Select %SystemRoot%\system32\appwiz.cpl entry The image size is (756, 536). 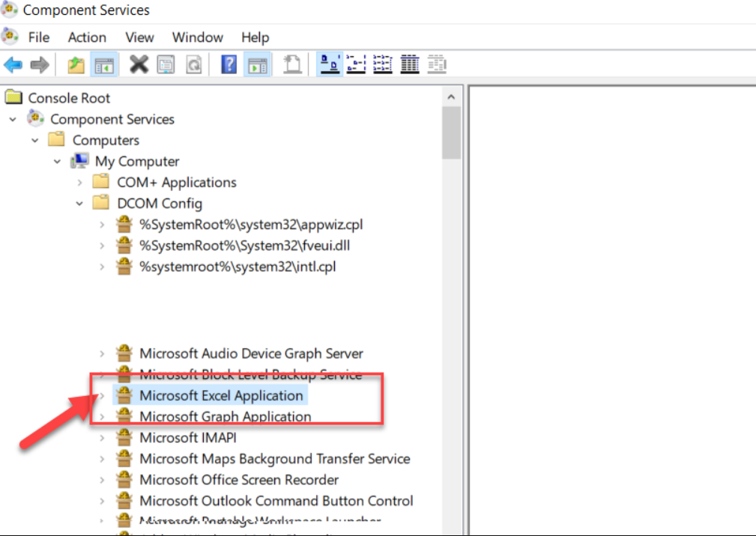click(251, 225)
